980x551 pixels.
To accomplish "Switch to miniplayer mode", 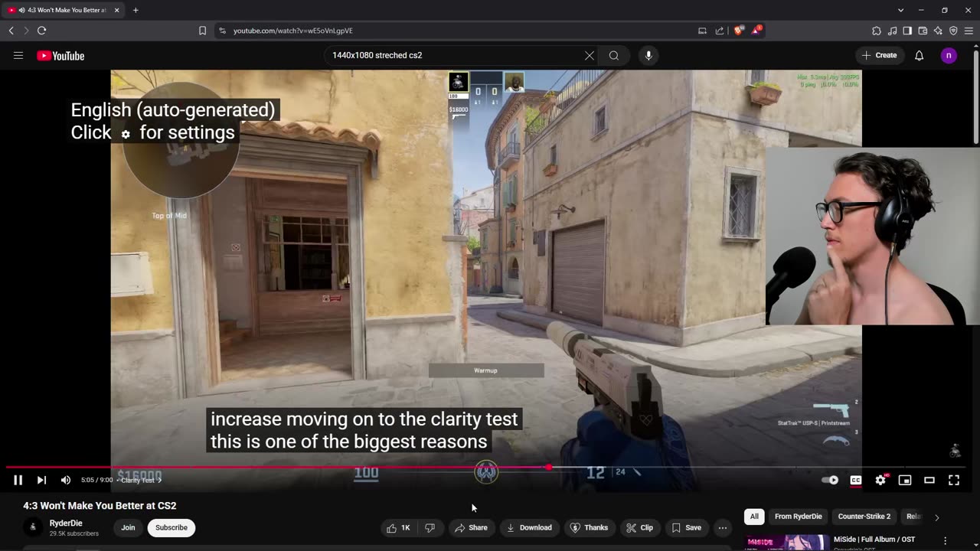I will (x=905, y=480).
